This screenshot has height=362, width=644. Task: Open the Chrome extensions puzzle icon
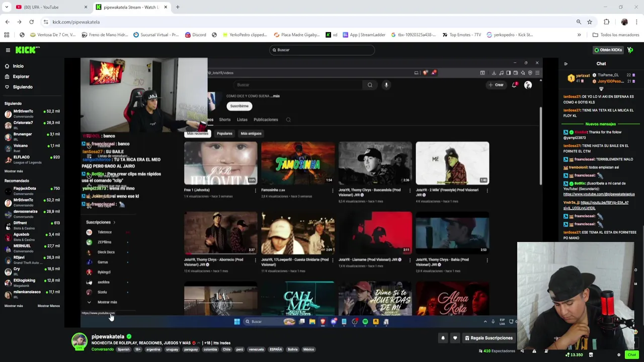pyautogui.click(x=606, y=22)
